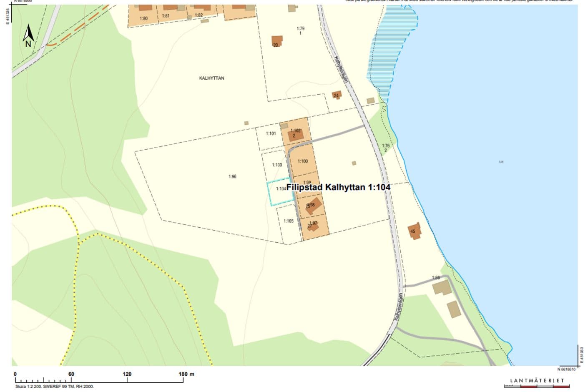This screenshot has height=392, width=588.
Task: Select parcel label 1:101
Action: (271, 133)
